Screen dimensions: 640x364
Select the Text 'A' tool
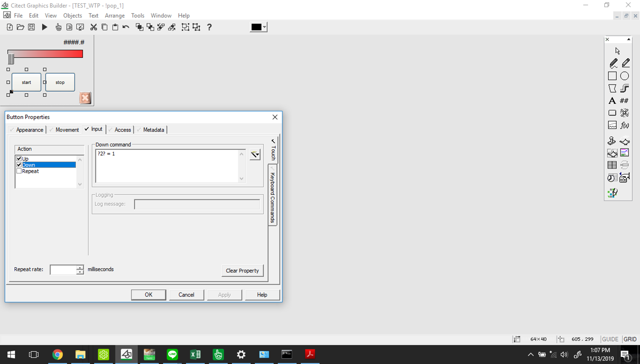pos(613,100)
